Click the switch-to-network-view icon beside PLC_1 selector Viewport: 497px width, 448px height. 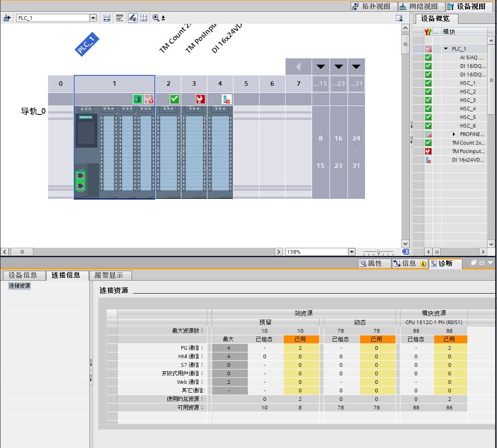pyautogui.click(x=7, y=18)
